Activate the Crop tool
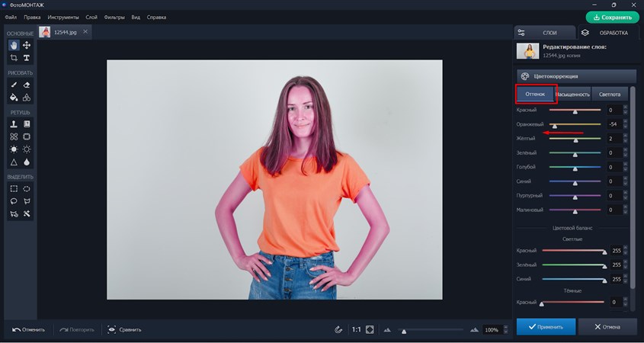The image size is (644, 343). pos(14,58)
